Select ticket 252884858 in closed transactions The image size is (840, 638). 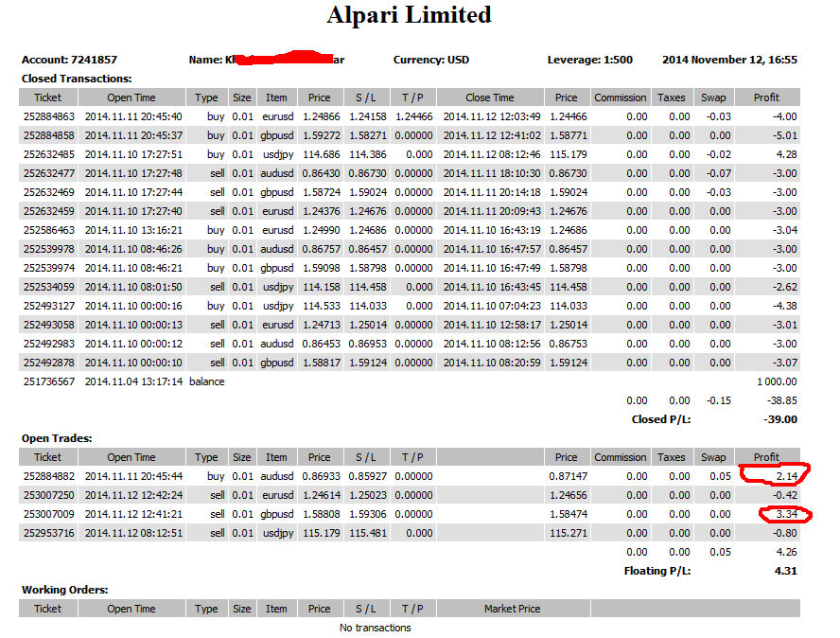49,135
